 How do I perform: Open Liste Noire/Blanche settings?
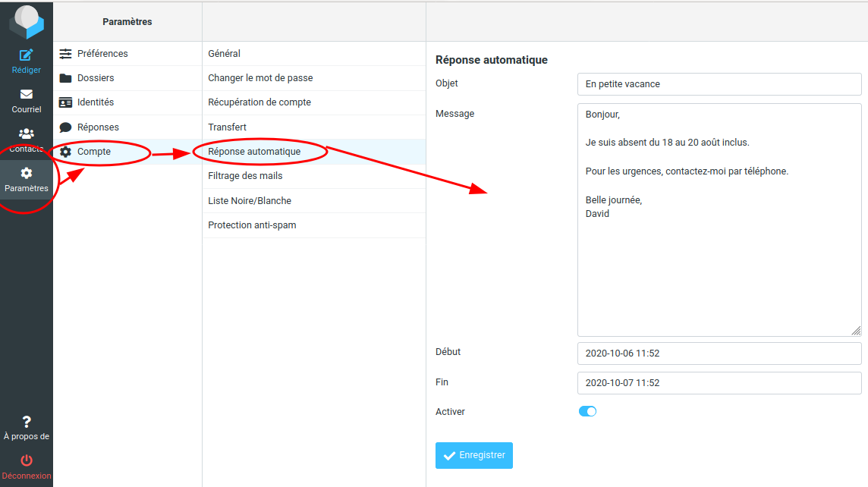250,201
